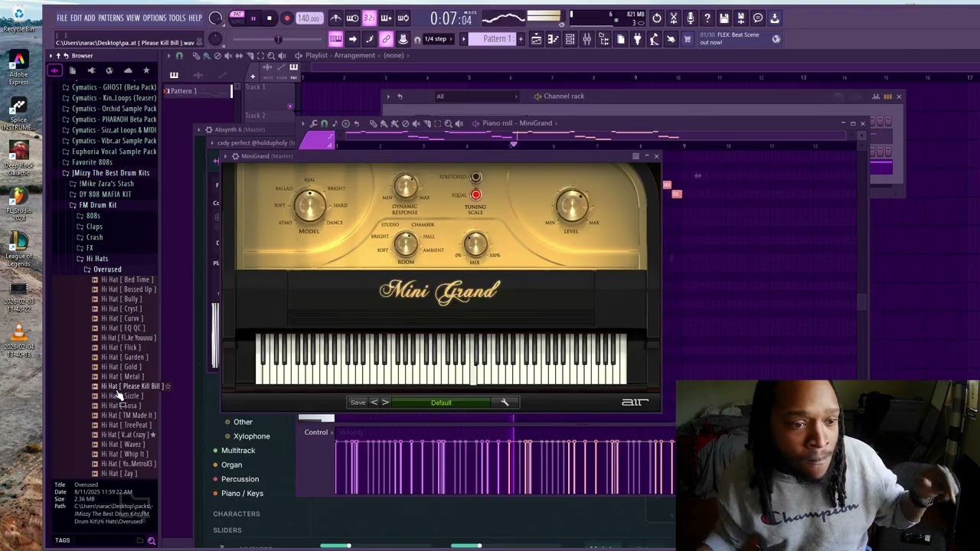The height and width of the screenshot is (551, 980).
Task: Toggle the 3.2.1 countdown before recording
Action: coord(369,18)
